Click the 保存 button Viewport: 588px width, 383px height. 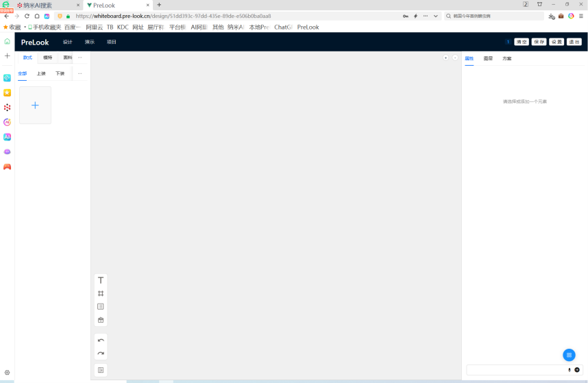pos(539,42)
